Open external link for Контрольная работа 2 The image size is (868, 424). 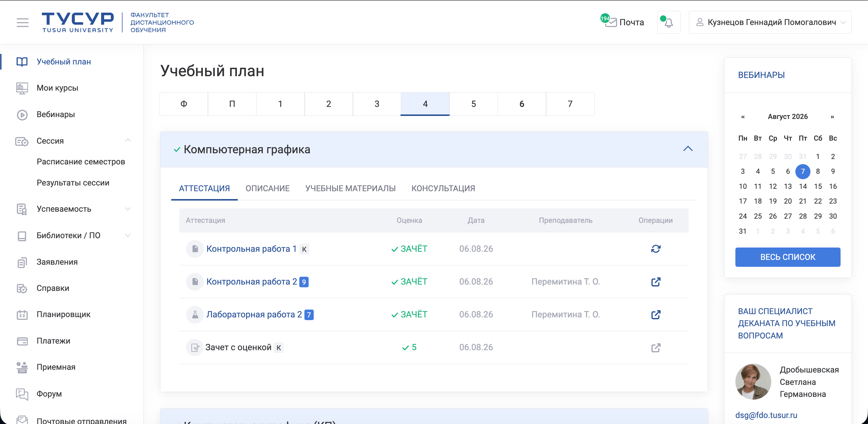coord(656,282)
